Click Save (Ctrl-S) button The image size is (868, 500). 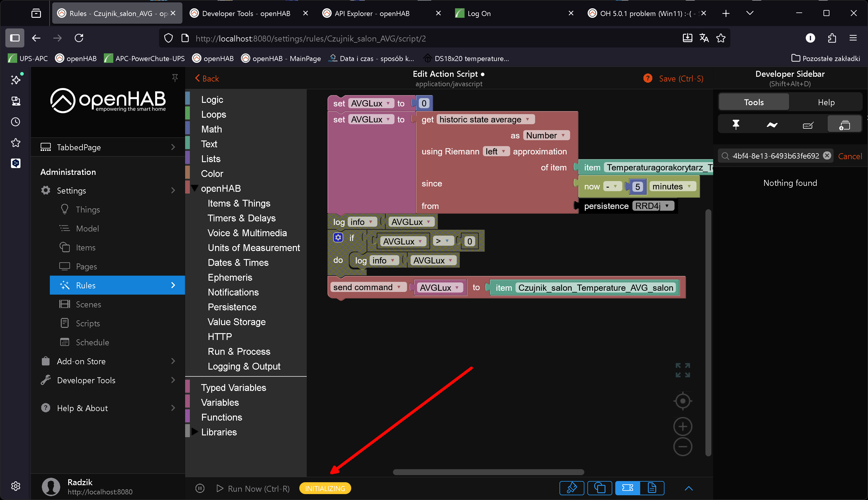click(x=681, y=79)
